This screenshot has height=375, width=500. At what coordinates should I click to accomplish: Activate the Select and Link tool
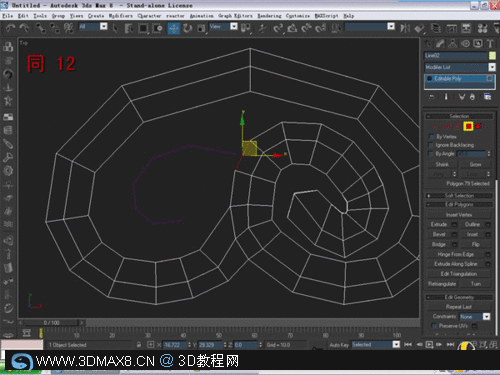40,28
